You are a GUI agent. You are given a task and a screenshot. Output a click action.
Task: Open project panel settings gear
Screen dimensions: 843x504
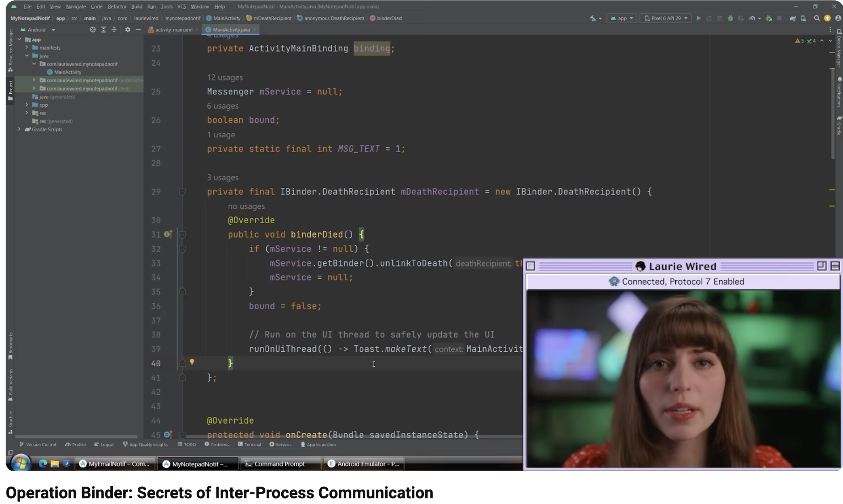[128, 29]
